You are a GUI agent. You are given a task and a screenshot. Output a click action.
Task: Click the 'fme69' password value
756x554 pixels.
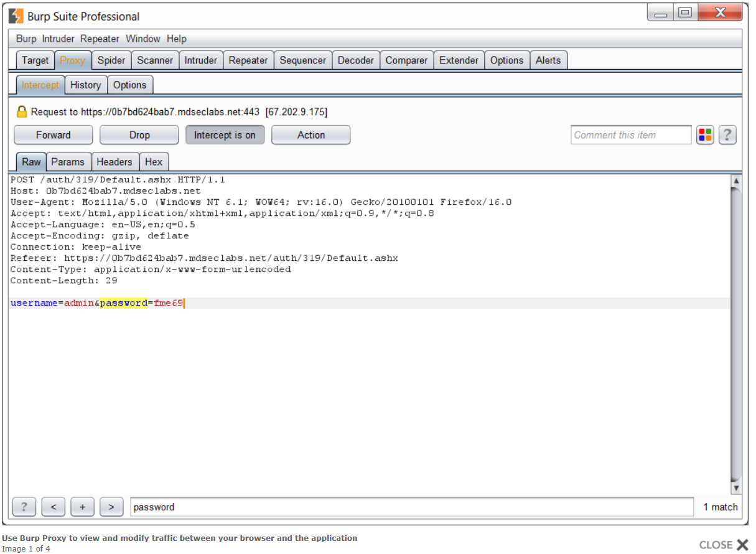(169, 303)
